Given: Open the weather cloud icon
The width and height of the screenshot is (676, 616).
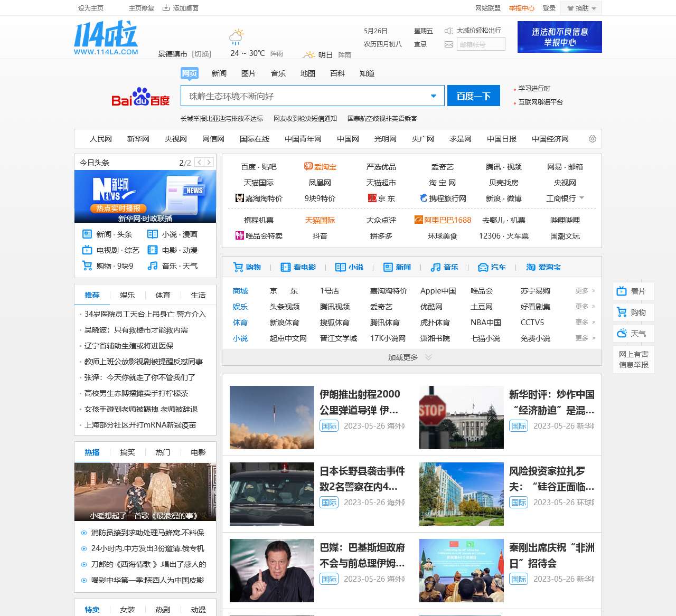Looking at the screenshot, I should (237, 36).
